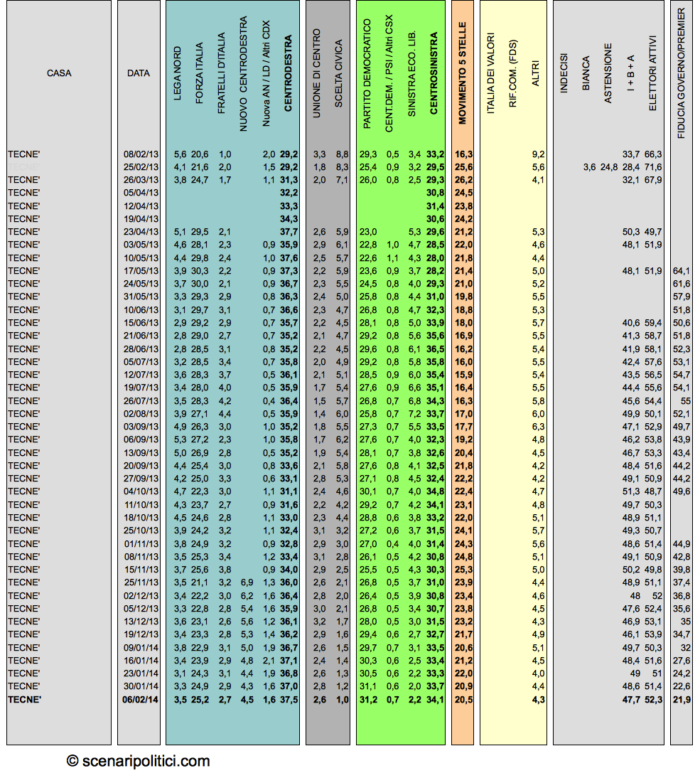Click Centrodestra value 37,7 on 23/04/13

tap(289, 232)
